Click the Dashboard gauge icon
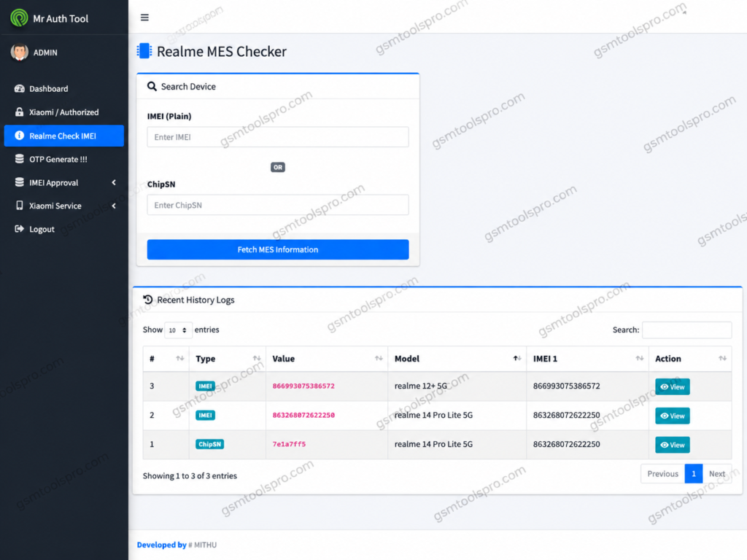The image size is (747, 560). pyautogui.click(x=20, y=88)
